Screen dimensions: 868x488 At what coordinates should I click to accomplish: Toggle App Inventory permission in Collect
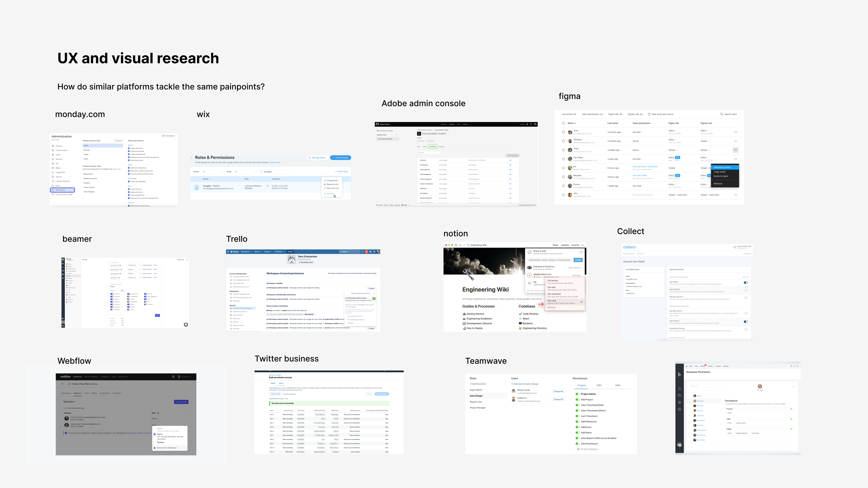pos(745,322)
